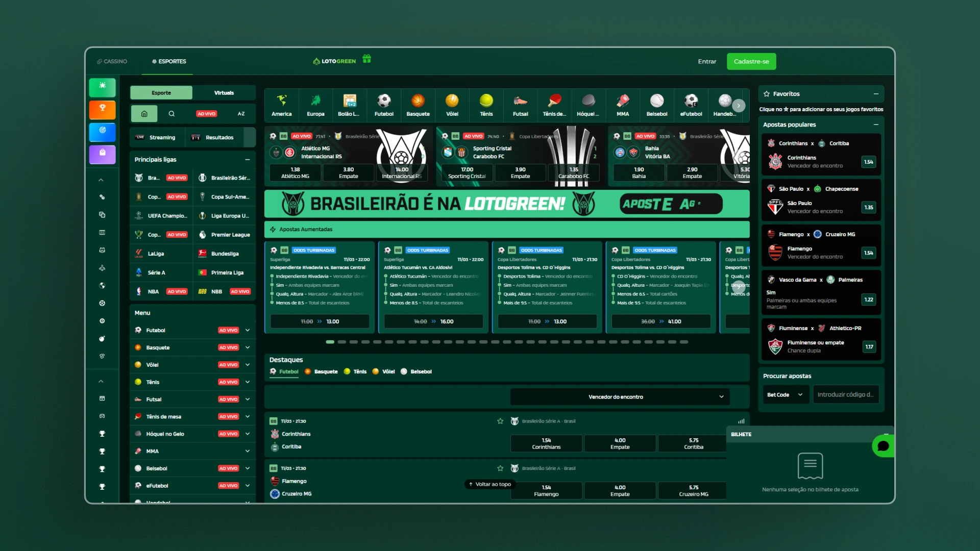980x551 pixels.
Task: Click the search magnifier in the sidebar
Action: (172, 114)
